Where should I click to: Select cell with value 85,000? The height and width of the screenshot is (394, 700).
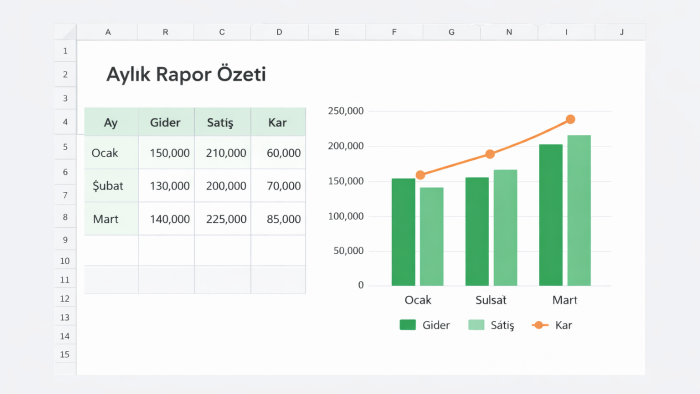coord(278,219)
